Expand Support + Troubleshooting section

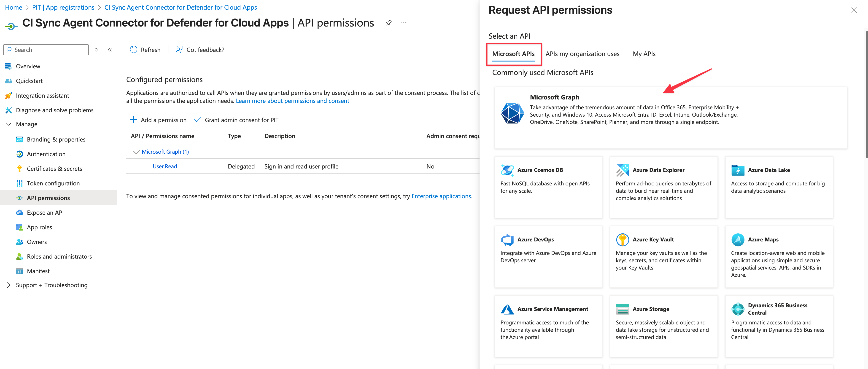point(9,285)
